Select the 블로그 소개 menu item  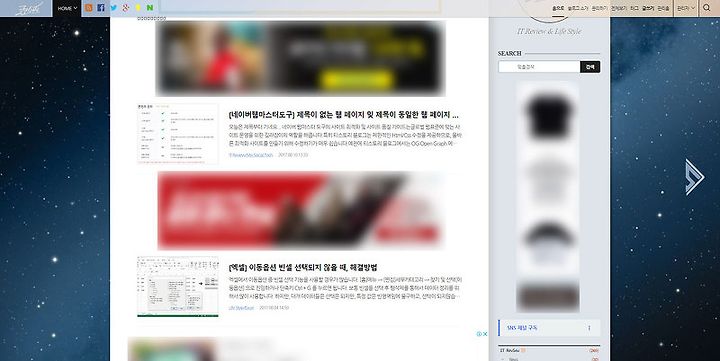[x=578, y=8]
